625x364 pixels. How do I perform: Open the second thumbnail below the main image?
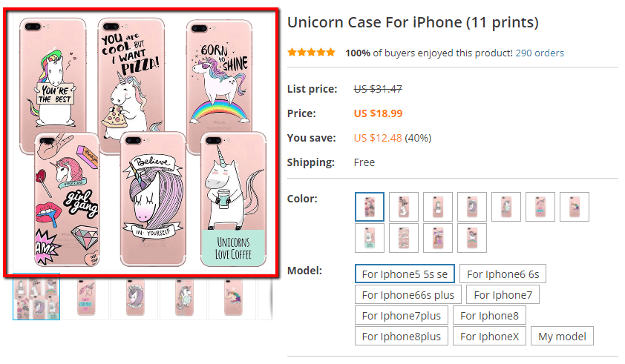[x=86, y=300]
